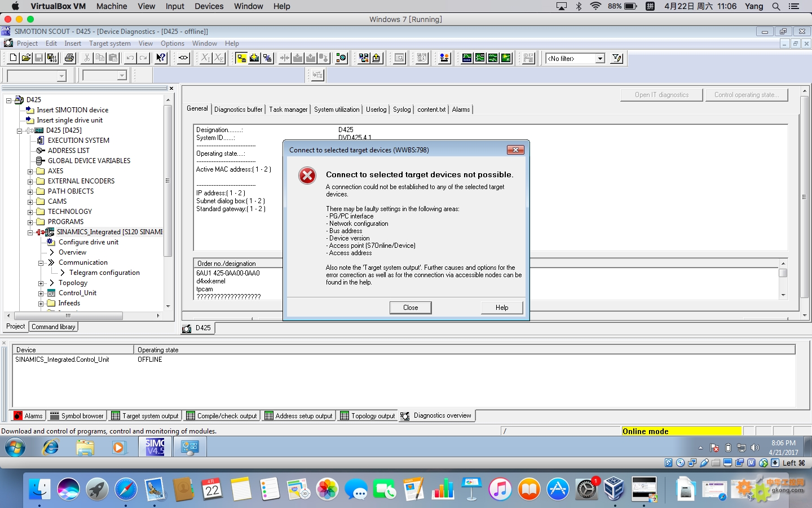Click project tree horizontal scrollbar
812x508 pixels.
point(68,316)
